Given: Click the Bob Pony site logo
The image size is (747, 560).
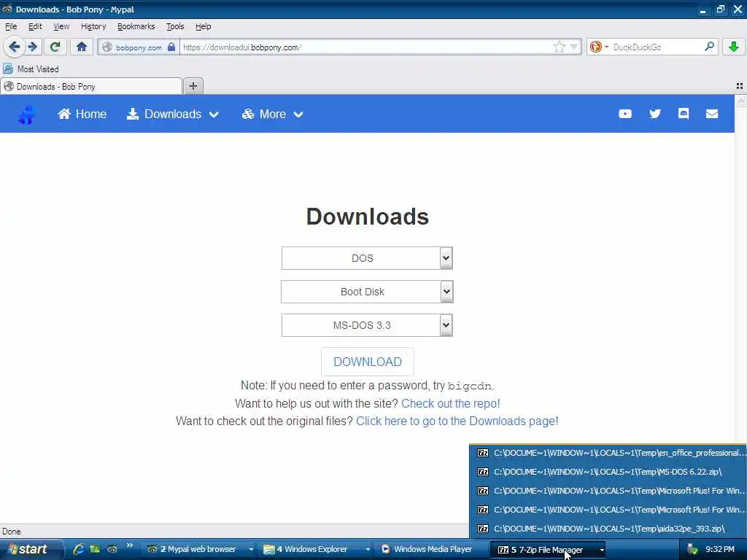Looking at the screenshot, I should coord(27,114).
